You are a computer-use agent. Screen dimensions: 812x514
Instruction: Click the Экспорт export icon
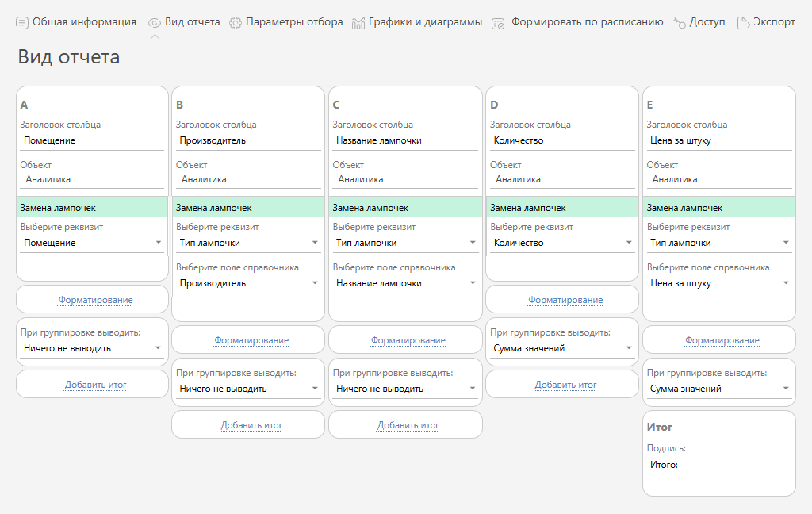pyautogui.click(x=743, y=23)
